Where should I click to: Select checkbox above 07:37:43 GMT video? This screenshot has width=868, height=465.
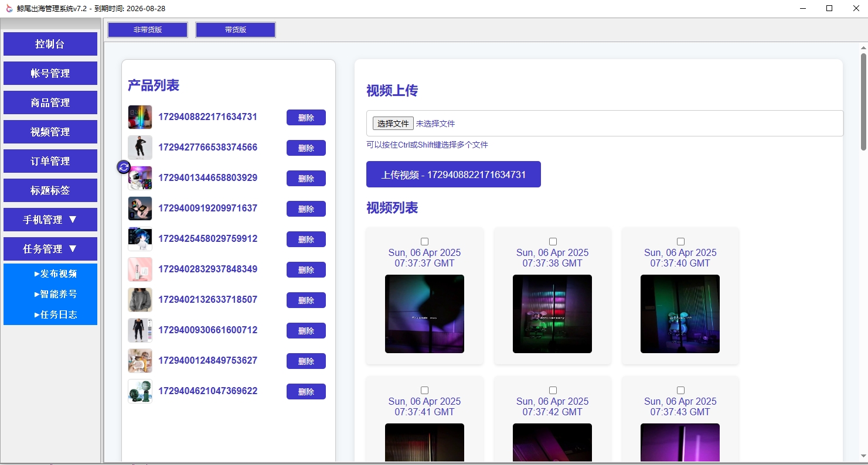[680, 391]
